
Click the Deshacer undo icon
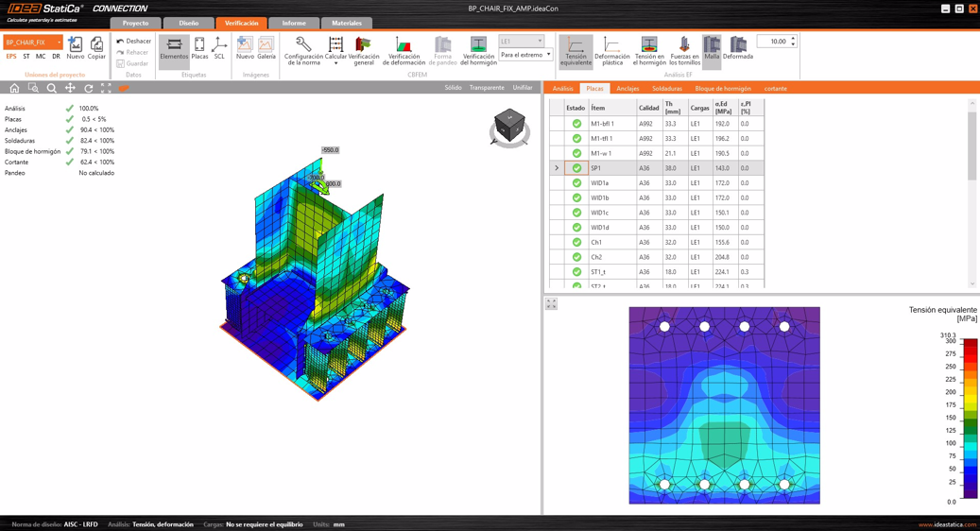coord(134,42)
